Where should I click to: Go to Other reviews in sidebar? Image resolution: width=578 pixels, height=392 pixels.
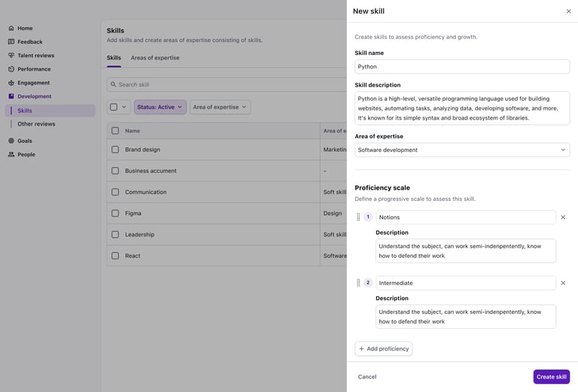[x=36, y=123]
